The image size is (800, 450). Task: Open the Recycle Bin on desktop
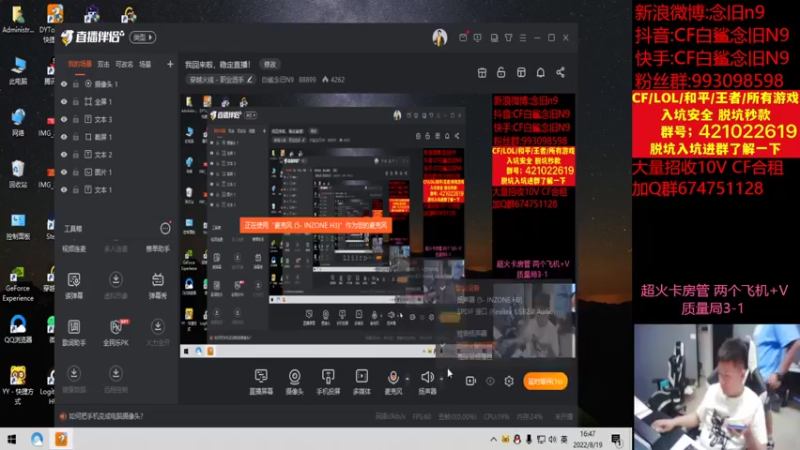(x=18, y=174)
